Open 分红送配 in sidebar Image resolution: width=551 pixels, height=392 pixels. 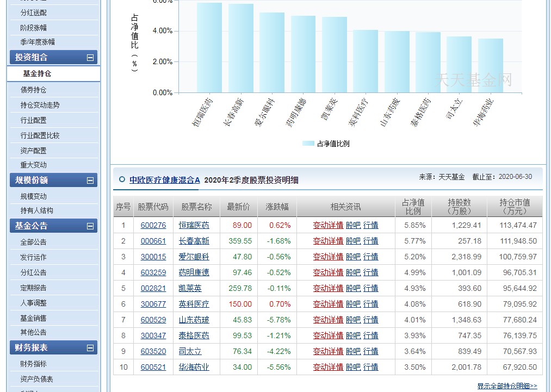pos(33,13)
